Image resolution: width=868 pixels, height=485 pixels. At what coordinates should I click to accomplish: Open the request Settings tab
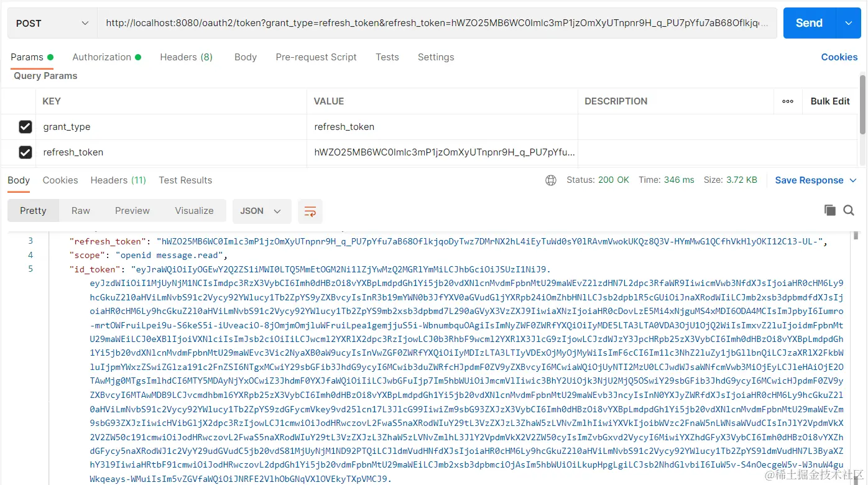click(436, 57)
